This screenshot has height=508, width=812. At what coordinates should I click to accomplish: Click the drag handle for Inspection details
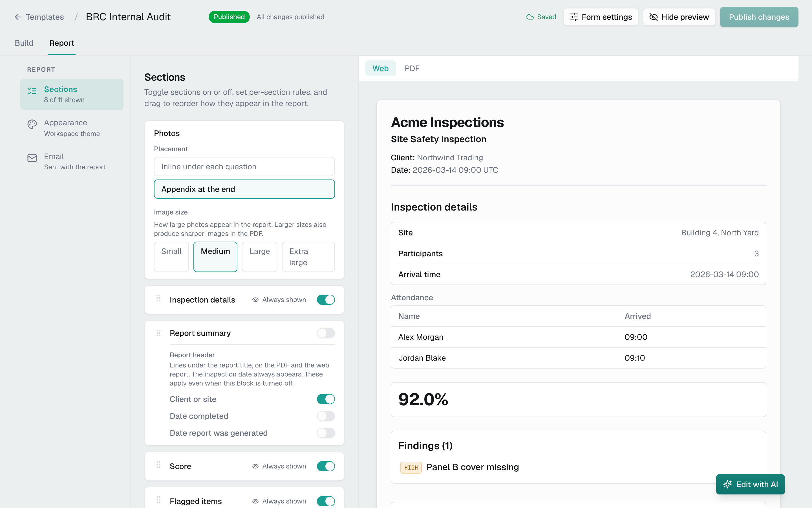tap(158, 298)
